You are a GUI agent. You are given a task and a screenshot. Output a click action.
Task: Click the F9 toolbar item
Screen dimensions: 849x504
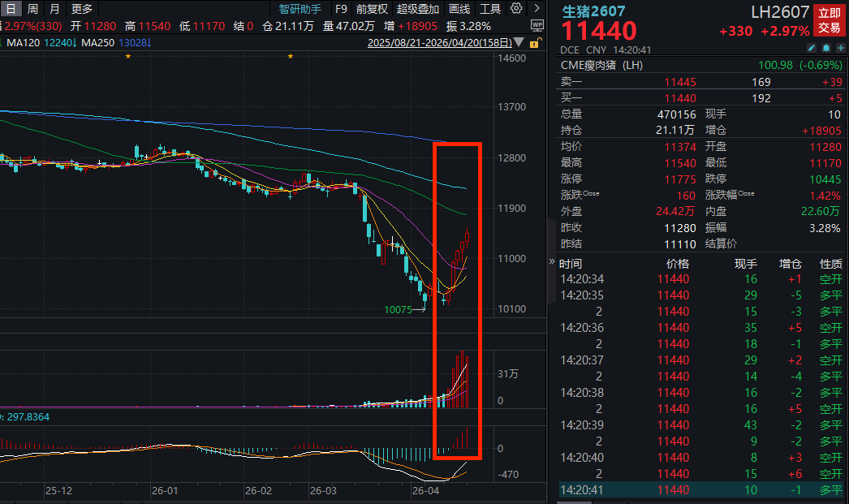point(341,9)
